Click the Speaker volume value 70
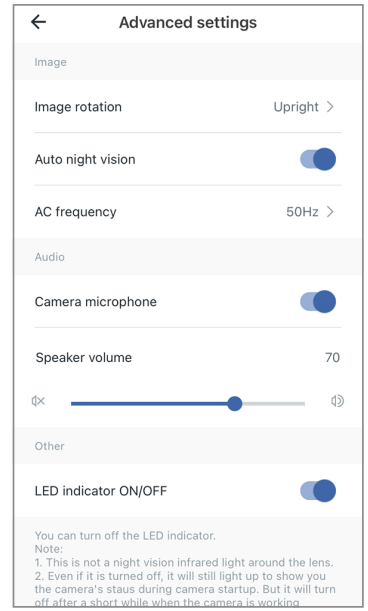 (333, 357)
